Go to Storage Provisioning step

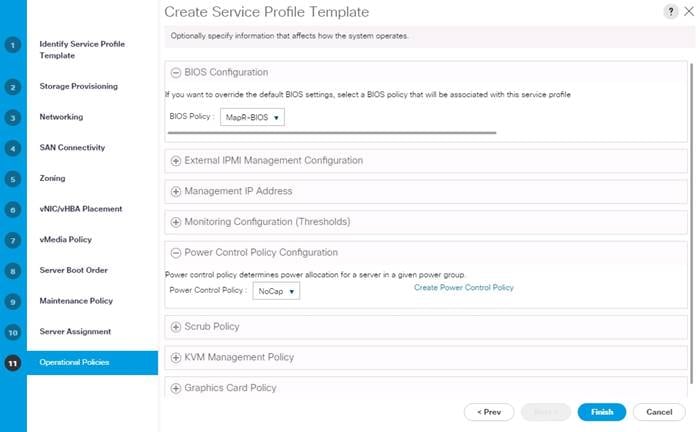[x=79, y=86]
